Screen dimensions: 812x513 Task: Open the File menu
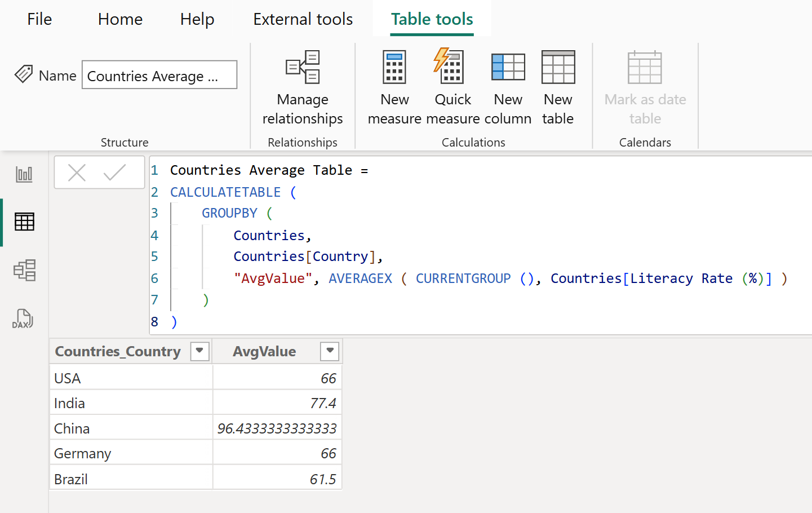coord(39,19)
